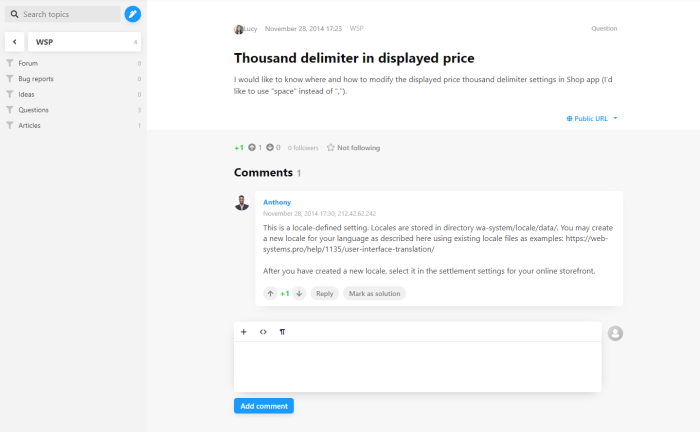Open Anthony's profile name link
Viewport: 700px width, 432px height.
pyautogui.click(x=277, y=202)
